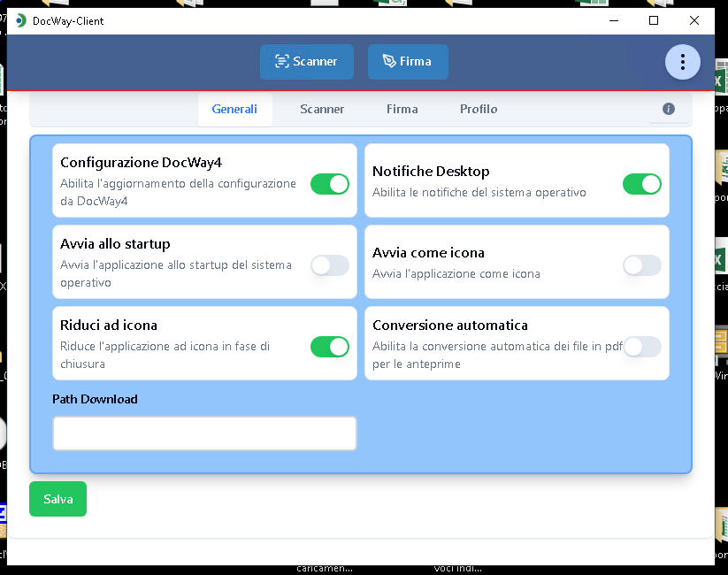Open the three-dot options menu
The height and width of the screenshot is (575, 728).
click(682, 62)
